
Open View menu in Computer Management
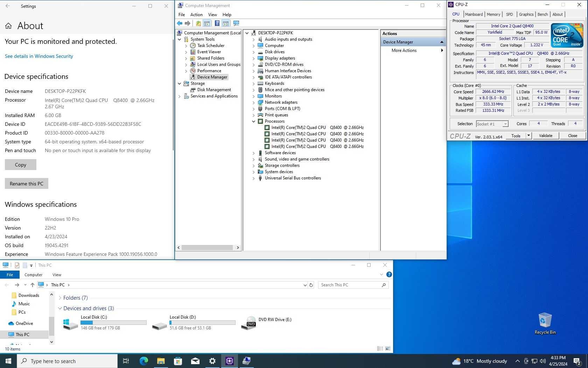click(212, 15)
